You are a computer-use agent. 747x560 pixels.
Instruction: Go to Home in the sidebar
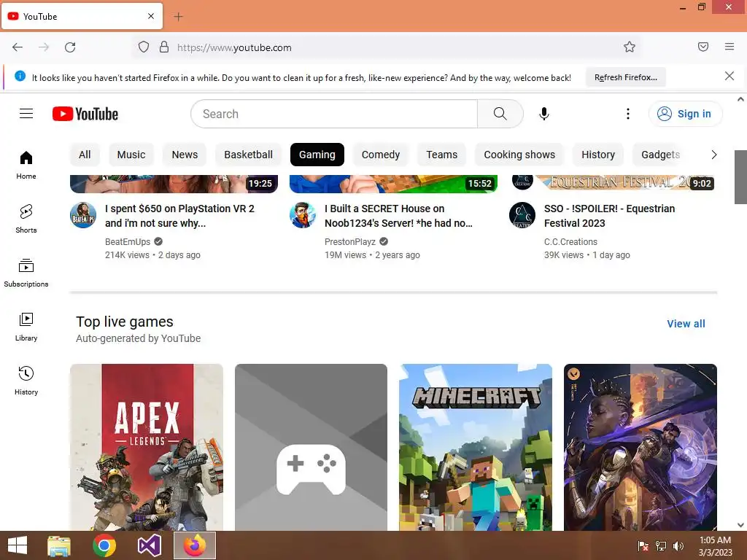pos(26,165)
